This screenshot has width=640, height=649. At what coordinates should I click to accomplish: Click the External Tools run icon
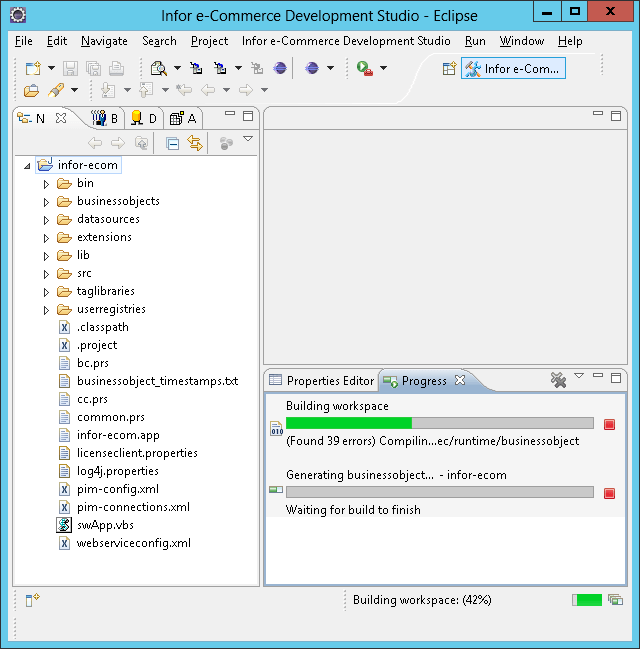coord(364,68)
